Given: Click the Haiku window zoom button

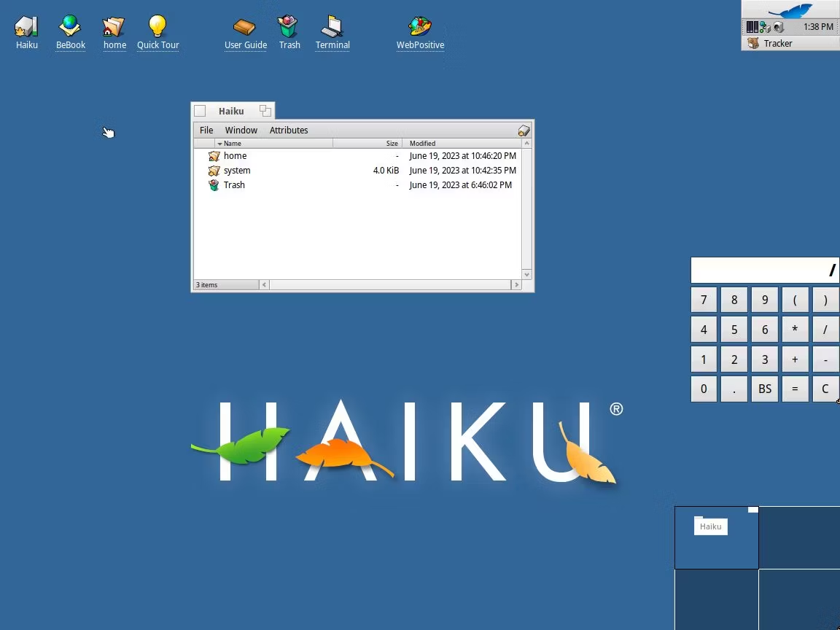Looking at the screenshot, I should 265,111.
